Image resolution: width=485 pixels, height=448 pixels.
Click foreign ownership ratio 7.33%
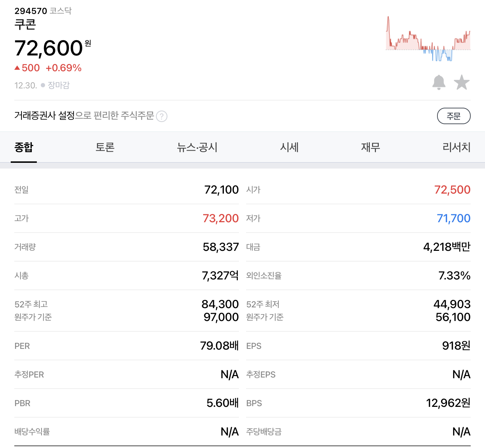pos(454,276)
